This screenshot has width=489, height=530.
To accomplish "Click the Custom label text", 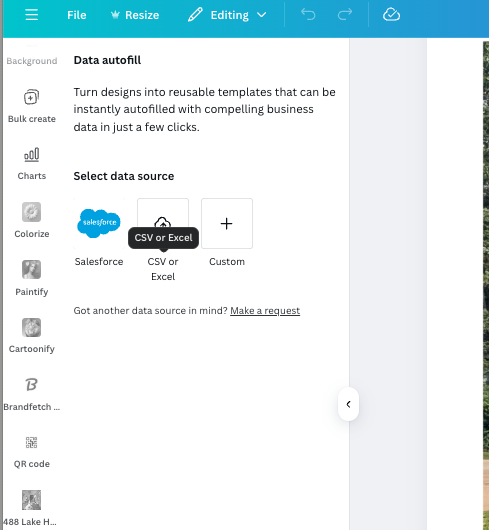I will click(x=227, y=262).
